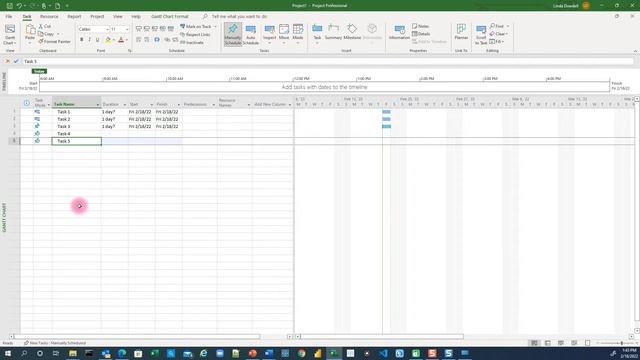Save the project from Quick Access
The image size is (640, 360).
[x=9, y=6]
